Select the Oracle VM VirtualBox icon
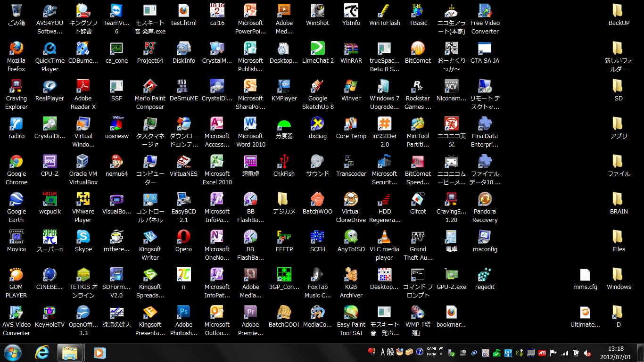 coord(83,170)
